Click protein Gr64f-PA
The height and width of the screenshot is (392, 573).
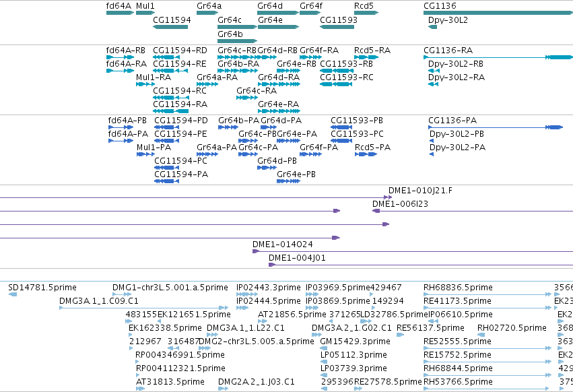coord(310,154)
